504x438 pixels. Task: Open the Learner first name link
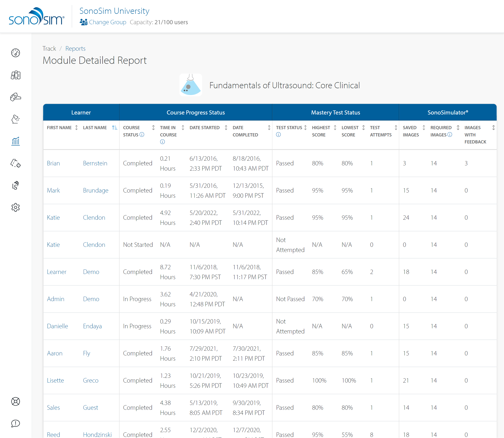[x=56, y=272]
